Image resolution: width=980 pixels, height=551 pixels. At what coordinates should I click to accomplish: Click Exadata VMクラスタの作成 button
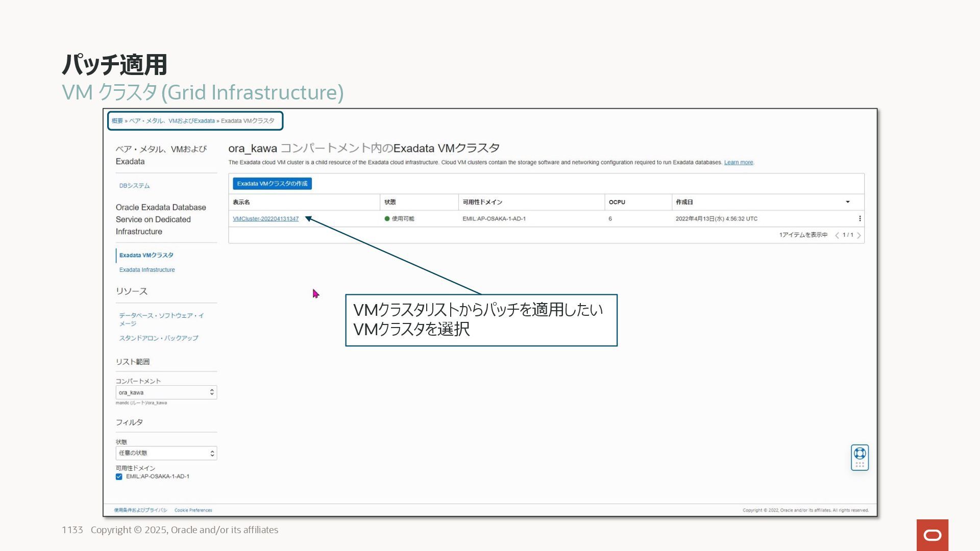tap(272, 184)
